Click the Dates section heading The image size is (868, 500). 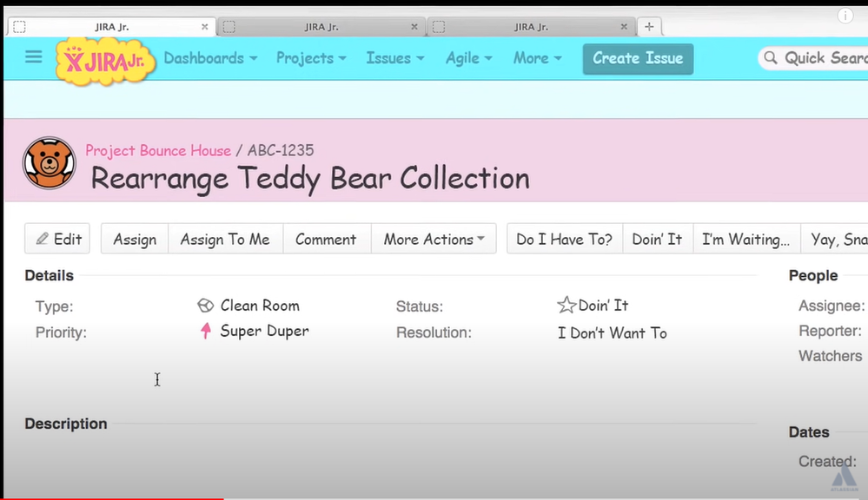pyautogui.click(x=809, y=432)
